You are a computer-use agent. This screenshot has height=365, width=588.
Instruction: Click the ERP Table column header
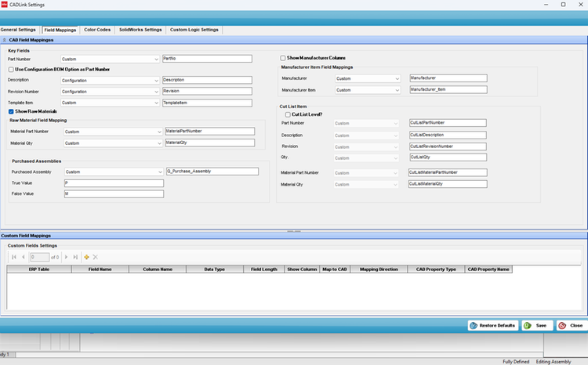click(x=39, y=269)
